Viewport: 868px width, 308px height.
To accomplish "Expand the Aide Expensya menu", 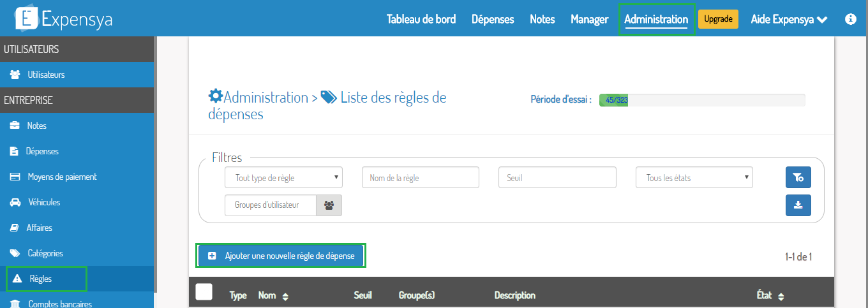I will coord(789,19).
